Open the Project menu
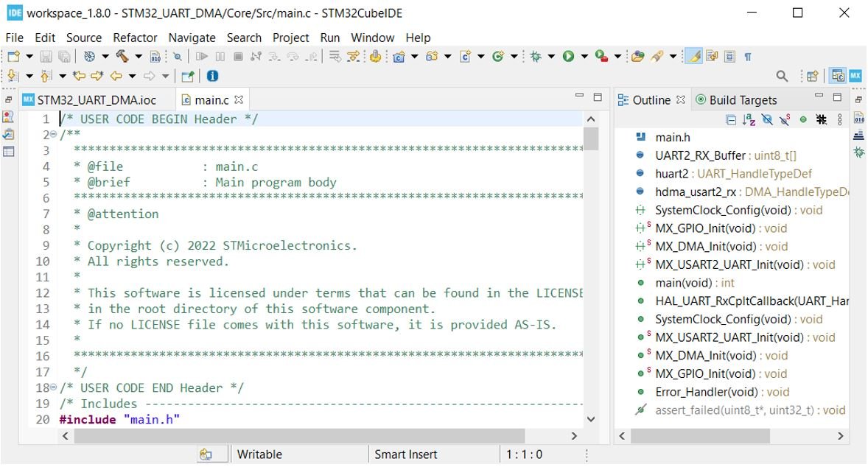The height and width of the screenshot is (467, 868). 290,38
